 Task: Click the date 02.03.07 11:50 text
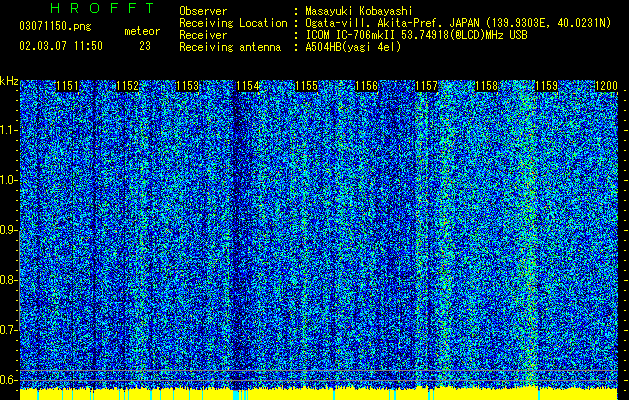[61, 46]
